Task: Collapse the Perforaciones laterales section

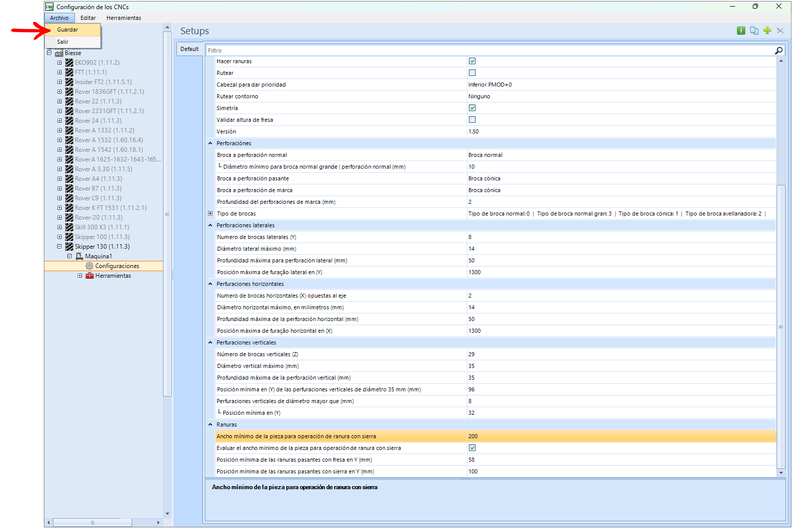Action: coord(210,225)
